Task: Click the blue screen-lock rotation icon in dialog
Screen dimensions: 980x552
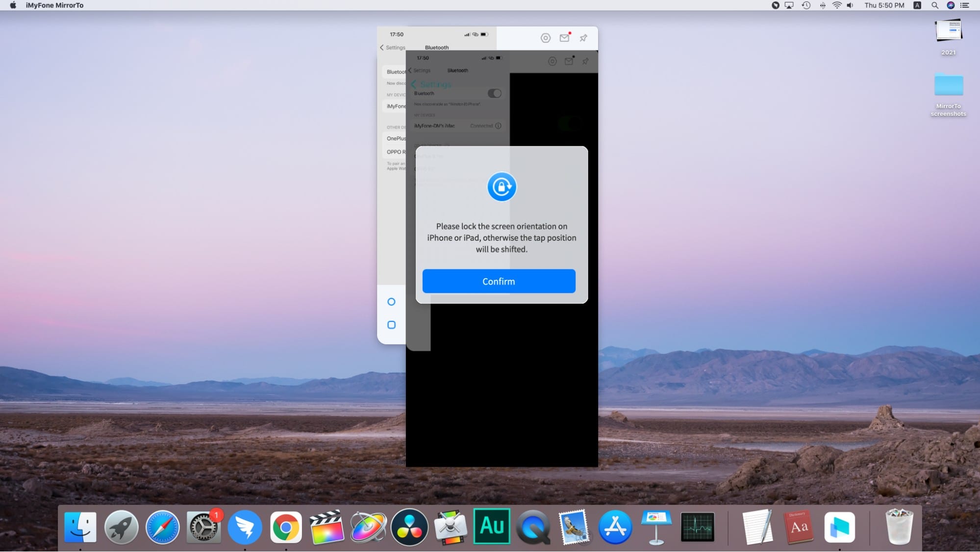Action: click(502, 186)
